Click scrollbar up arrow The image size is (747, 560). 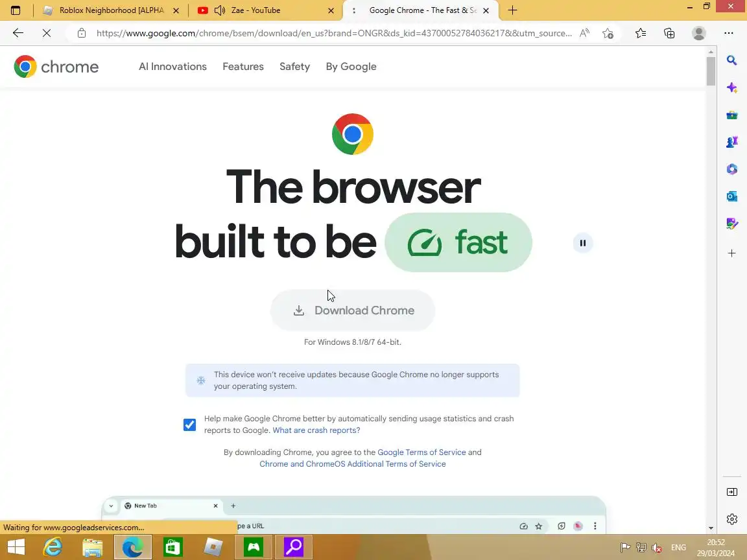711,51
